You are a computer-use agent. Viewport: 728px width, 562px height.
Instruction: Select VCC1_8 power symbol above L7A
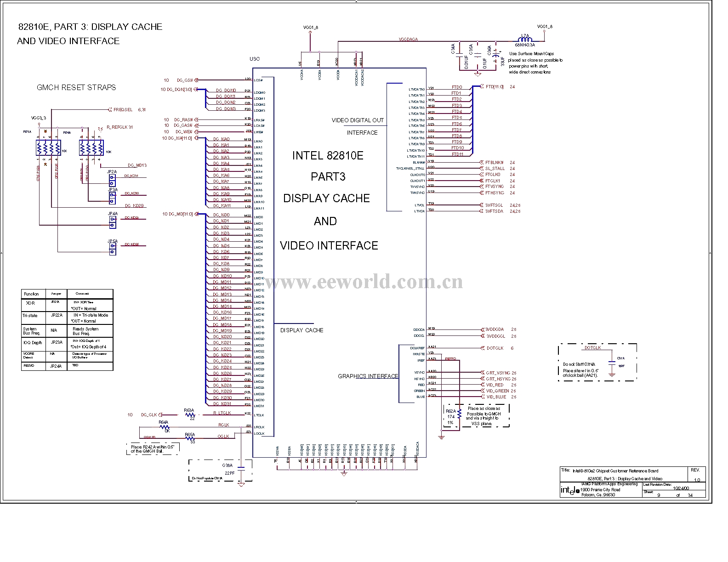pyautogui.click(x=545, y=28)
